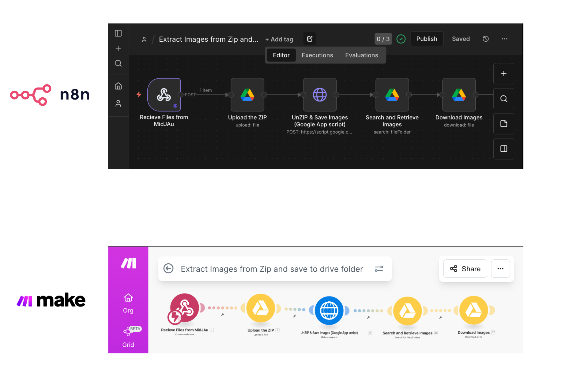Toggle the right side panel icon

pos(503,149)
